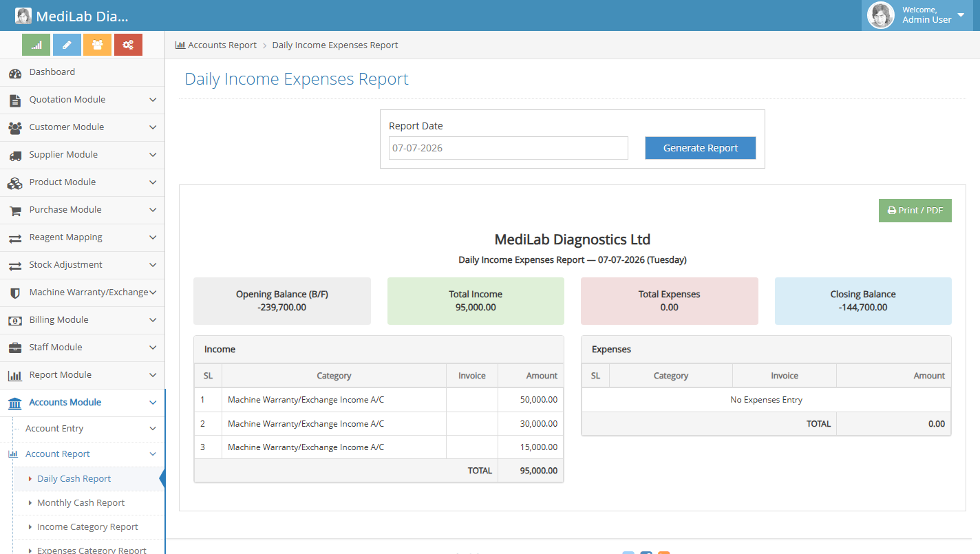Screen dimensions: 980x554
Task: Click the Customer Module people icon
Action: (x=15, y=127)
